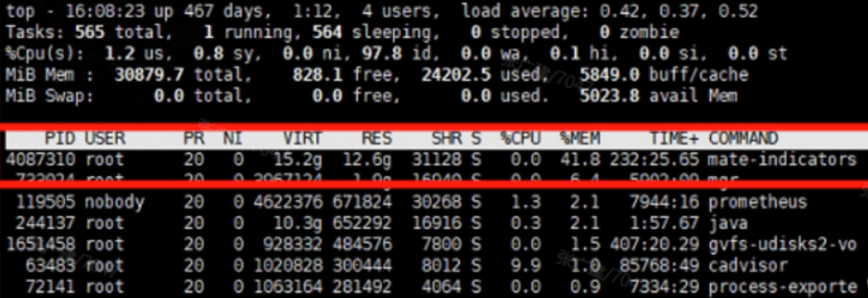Screen dimensions: 868x298
Task: Click the time 232:25.65
Action: [654, 160]
